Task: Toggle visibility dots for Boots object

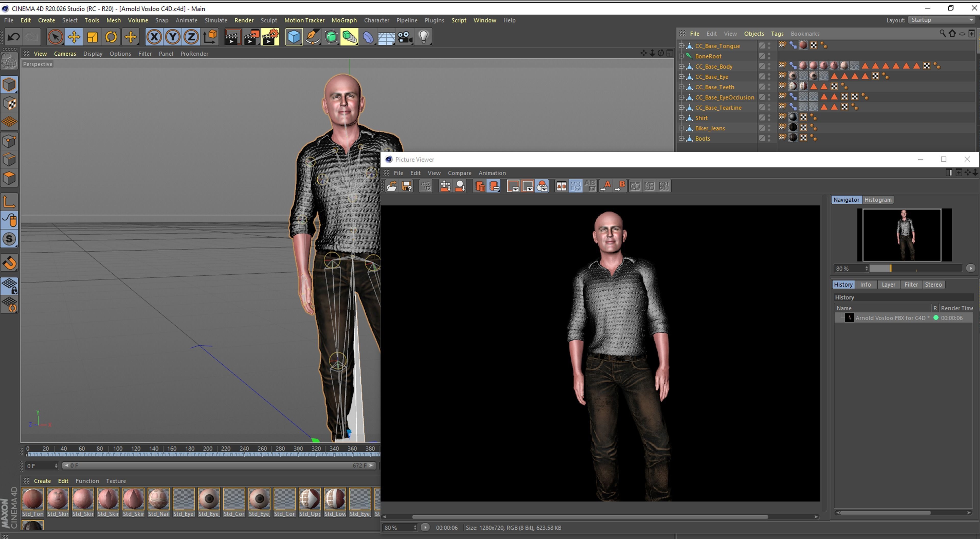Action: coord(769,139)
